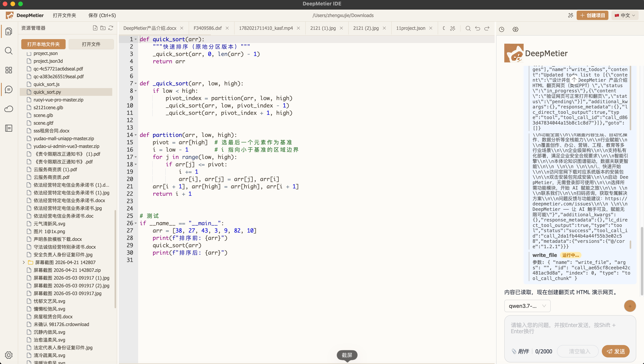Select quick_sort.js in the file list
The width and height of the screenshot is (644, 364).
coord(66,84)
